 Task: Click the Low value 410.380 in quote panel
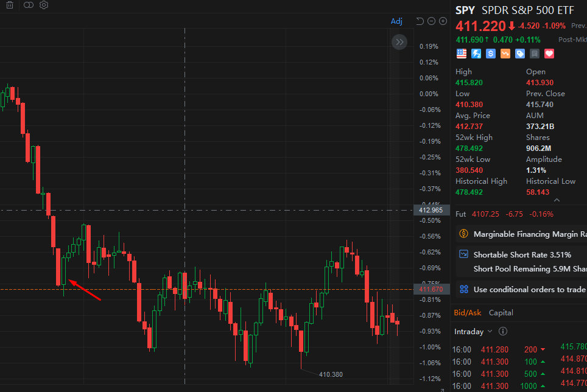point(469,105)
